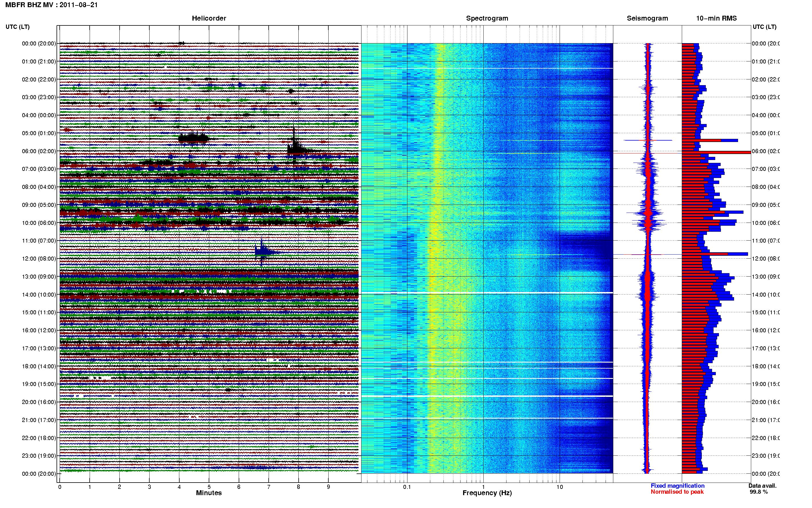Select left-axis time label "09:00 (05:00)"
The width and height of the screenshot is (812, 508).
39,205
